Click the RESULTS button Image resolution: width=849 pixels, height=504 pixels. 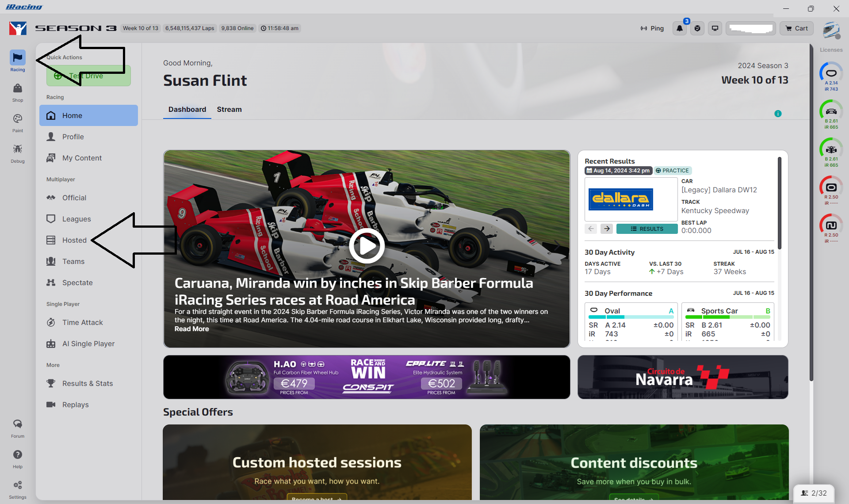646,229
